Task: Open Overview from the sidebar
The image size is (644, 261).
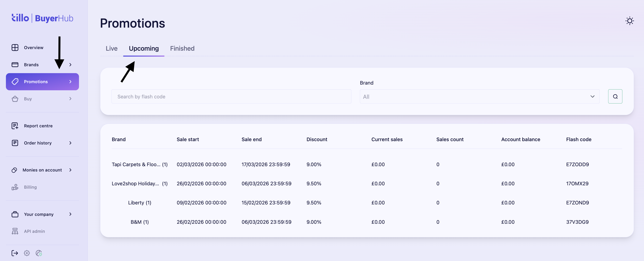Action: coord(33,48)
